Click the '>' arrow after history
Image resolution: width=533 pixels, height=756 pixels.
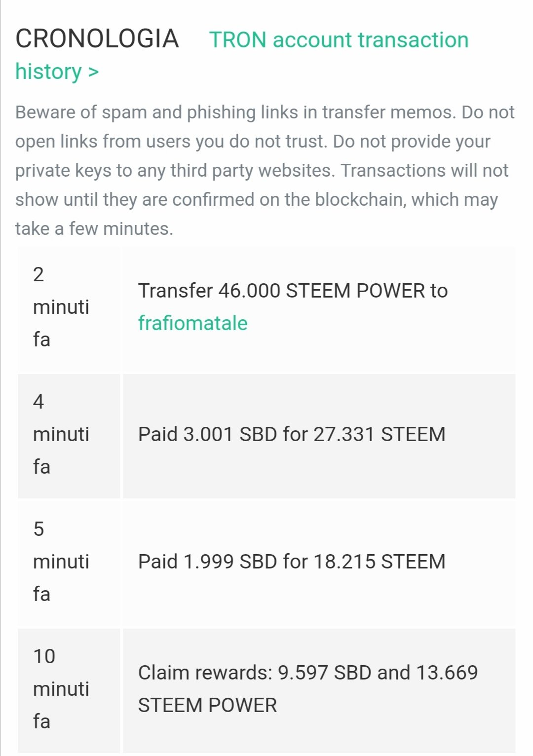(x=94, y=72)
